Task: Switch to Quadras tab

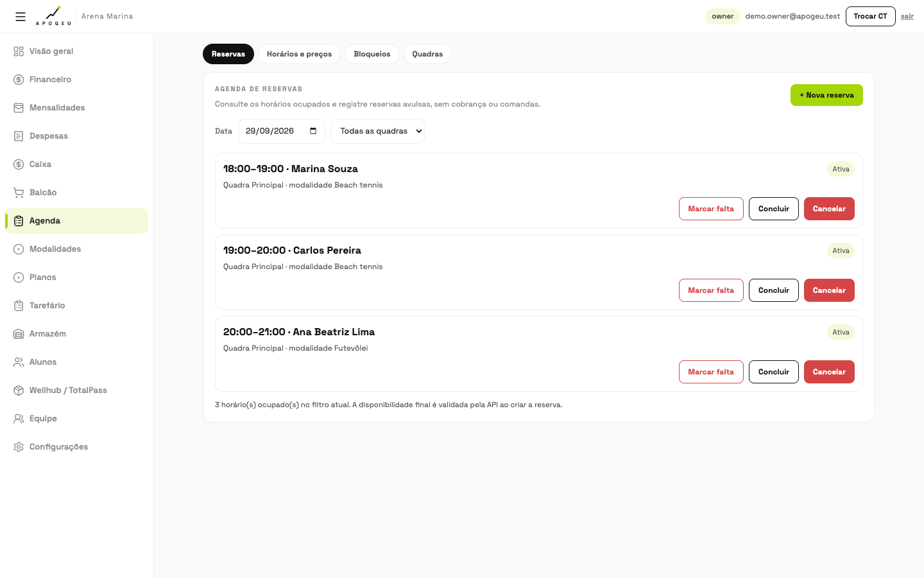Action: coord(427,54)
